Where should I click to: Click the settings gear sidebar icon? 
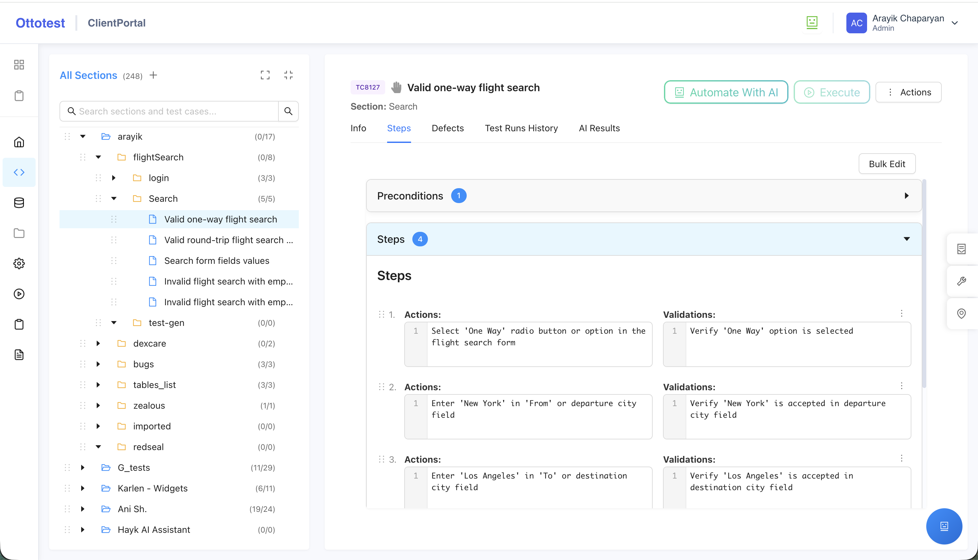(x=19, y=264)
